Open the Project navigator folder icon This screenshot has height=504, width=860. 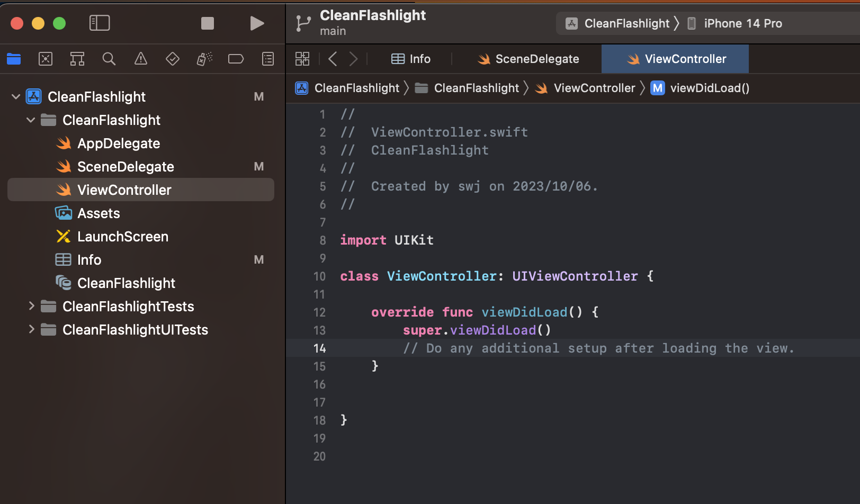pos(14,59)
